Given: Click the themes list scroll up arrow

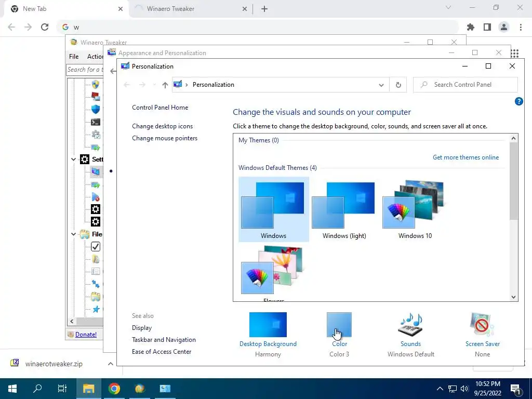Looking at the screenshot, I should click(513, 138).
